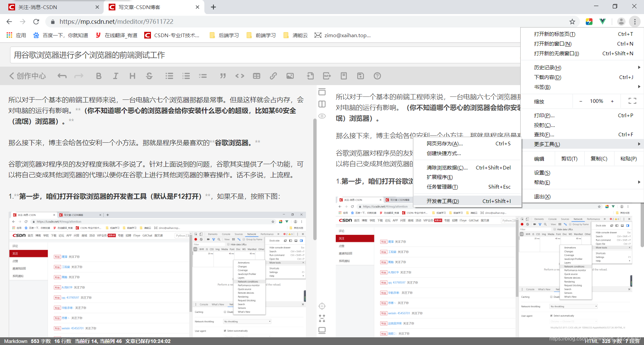Screen dimensions: 644x345
Task: Open 设置 in the Chrome menu
Action: click(x=582, y=173)
